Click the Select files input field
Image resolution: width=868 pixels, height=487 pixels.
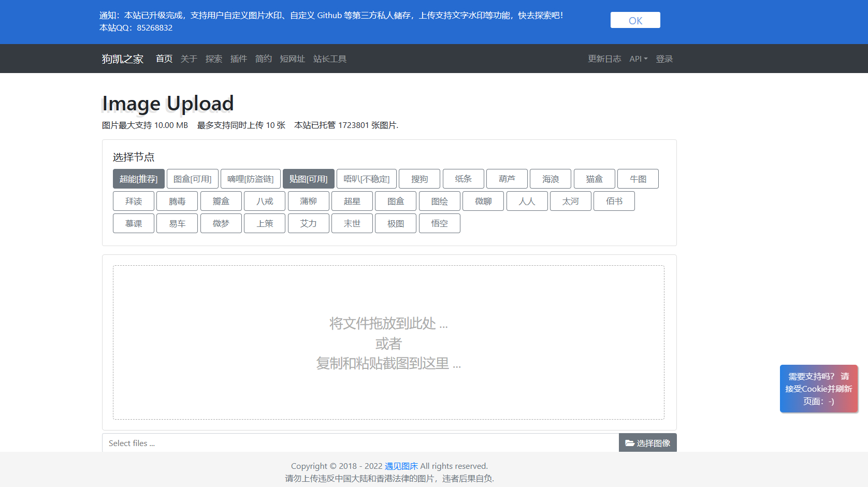click(x=360, y=443)
